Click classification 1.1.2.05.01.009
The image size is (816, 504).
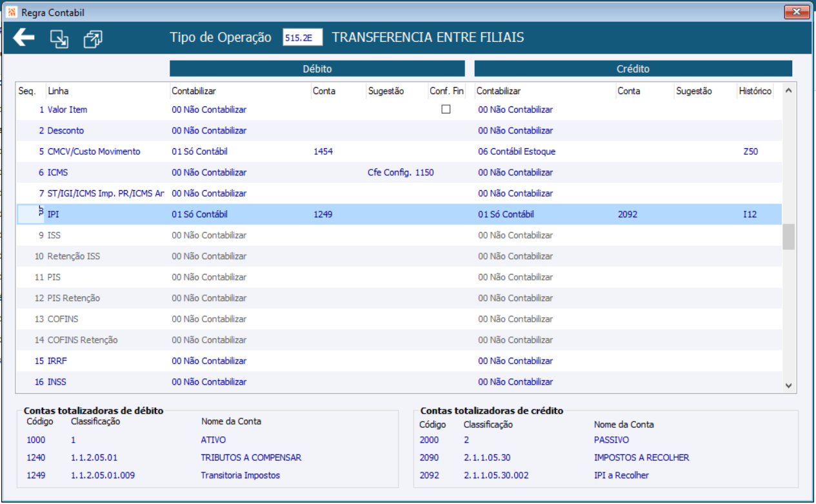(x=103, y=476)
